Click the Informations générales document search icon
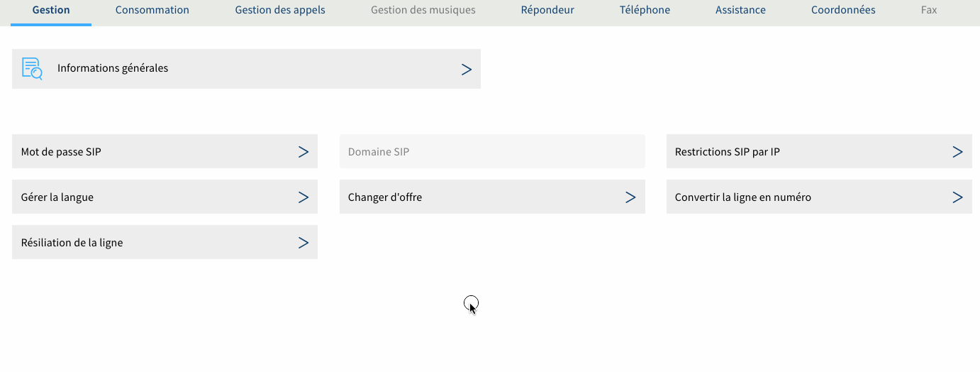This screenshot has height=372, width=980. point(32,69)
